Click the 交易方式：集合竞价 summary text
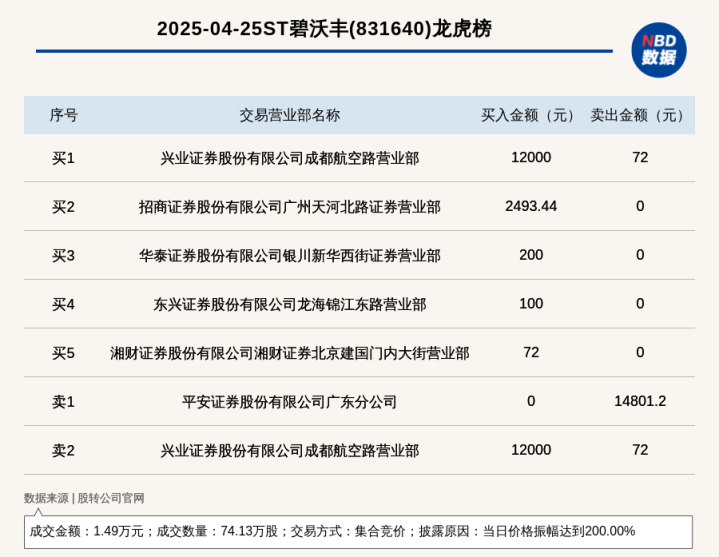 pos(348,531)
